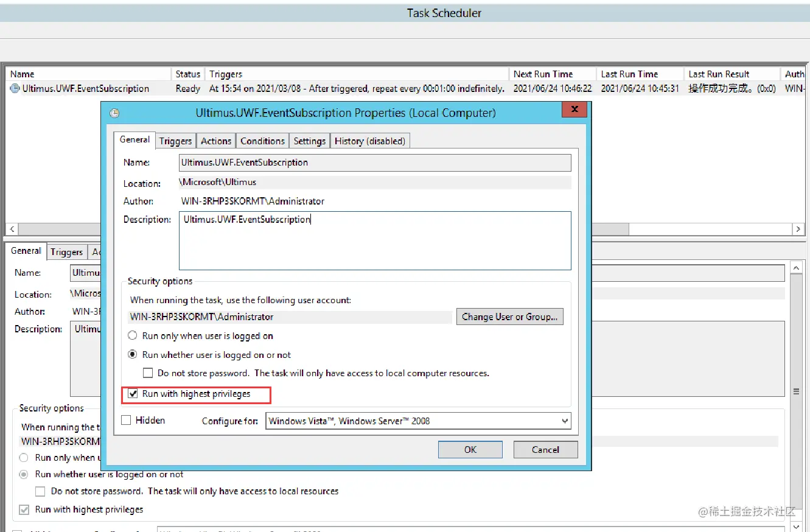This screenshot has height=532, width=810.
Task: Open the Triggers tab in the Properties dialog
Action: 175,141
